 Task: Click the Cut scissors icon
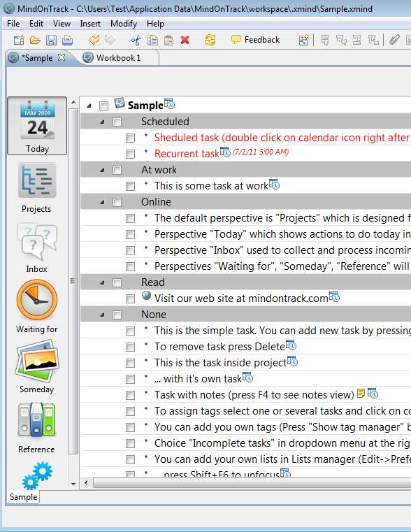tap(136, 40)
